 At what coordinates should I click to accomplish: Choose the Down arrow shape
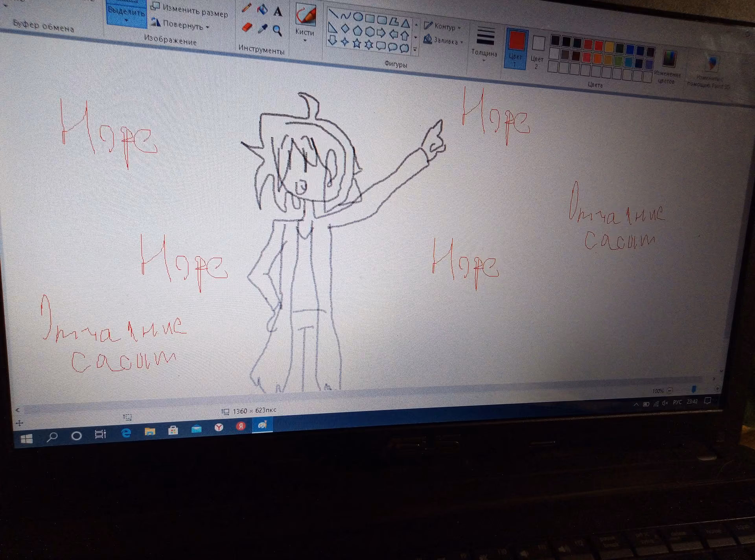tap(332, 40)
